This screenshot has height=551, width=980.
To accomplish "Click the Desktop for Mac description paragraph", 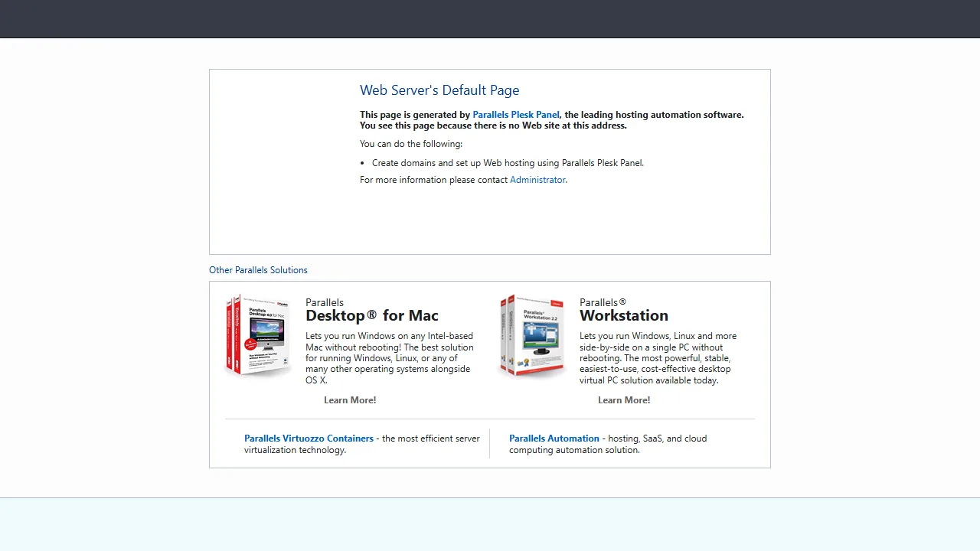I will click(390, 358).
